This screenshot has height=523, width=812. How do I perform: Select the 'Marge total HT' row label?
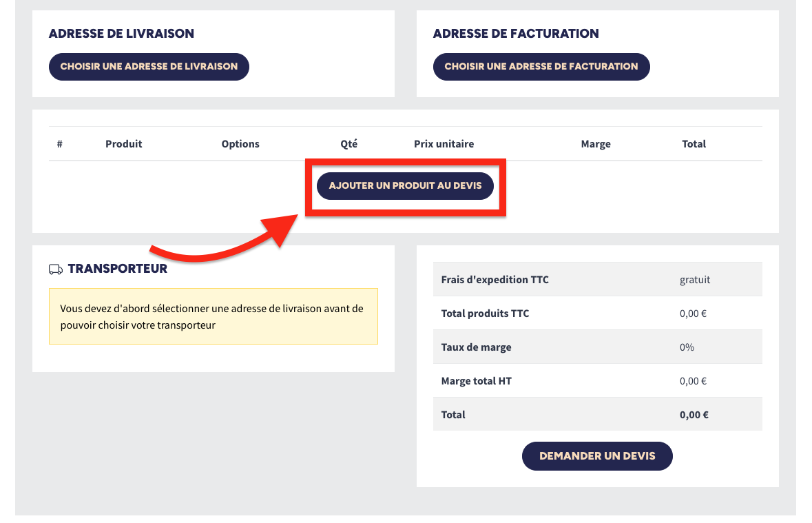tap(477, 381)
